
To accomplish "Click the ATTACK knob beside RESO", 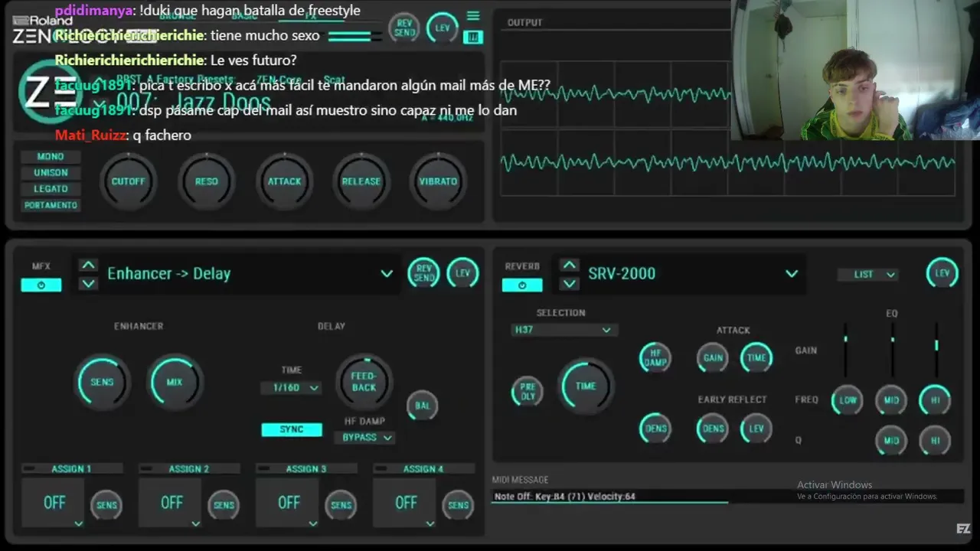I will point(284,181).
